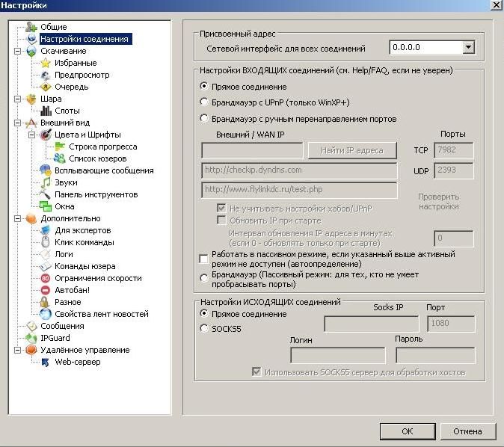
Task: Enable Работать в пассивном режиме checkbox
Action: pos(204,259)
